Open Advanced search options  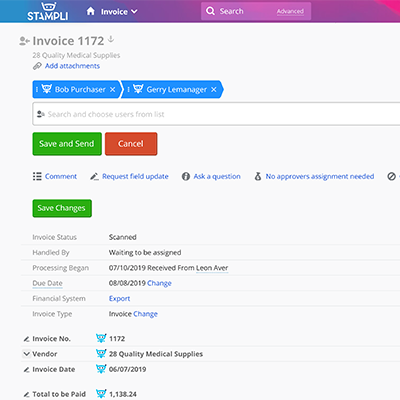(290, 11)
